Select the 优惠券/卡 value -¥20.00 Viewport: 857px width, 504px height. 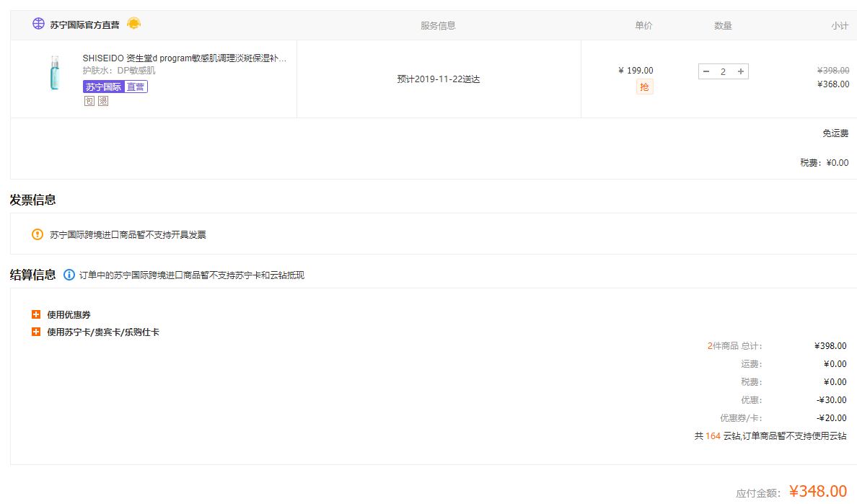pyautogui.click(x=831, y=417)
